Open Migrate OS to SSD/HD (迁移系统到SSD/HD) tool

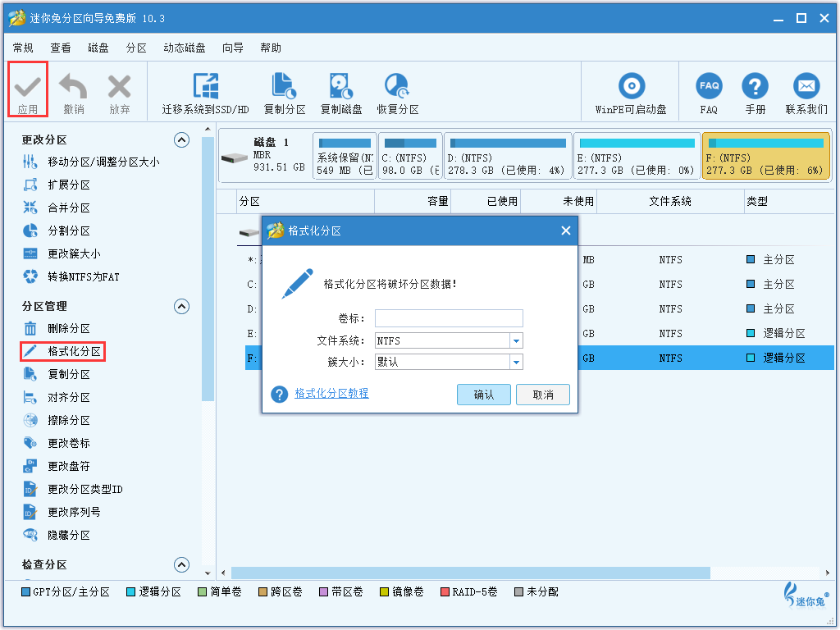click(206, 94)
